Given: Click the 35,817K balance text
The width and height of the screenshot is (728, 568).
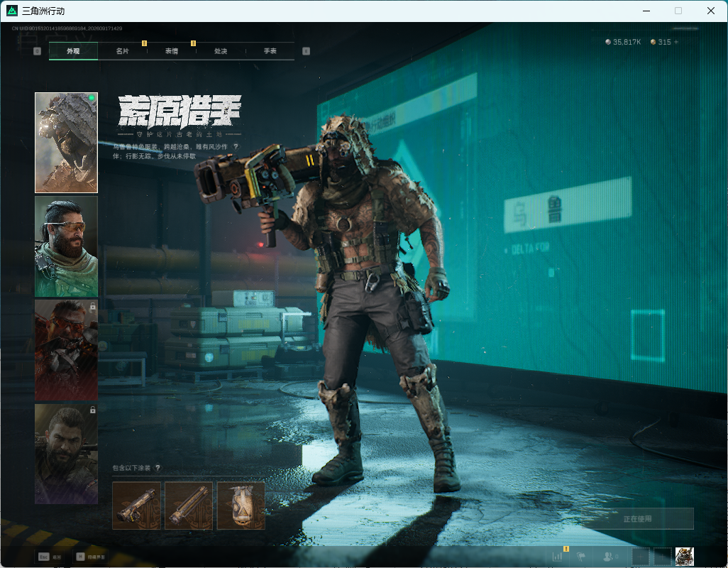Looking at the screenshot, I should (627, 42).
